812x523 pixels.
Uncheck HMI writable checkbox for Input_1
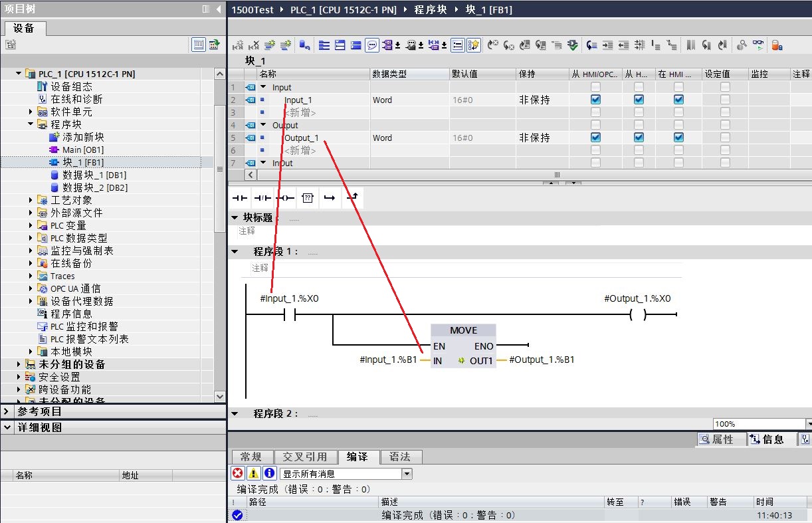(639, 100)
